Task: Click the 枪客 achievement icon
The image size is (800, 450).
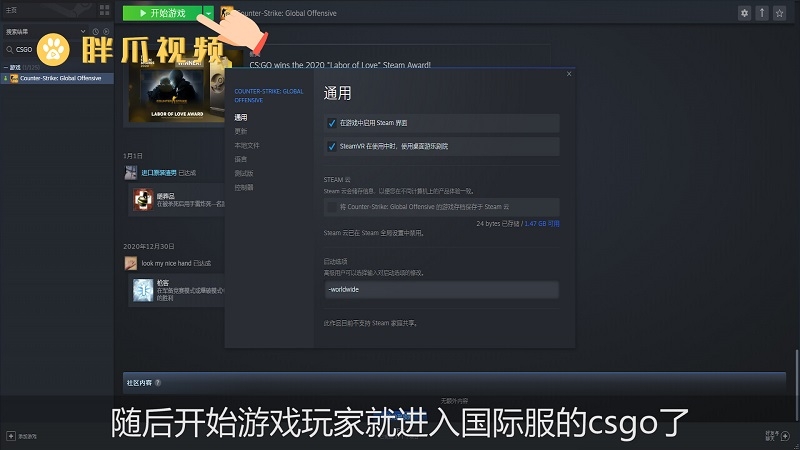Action: [143, 290]
